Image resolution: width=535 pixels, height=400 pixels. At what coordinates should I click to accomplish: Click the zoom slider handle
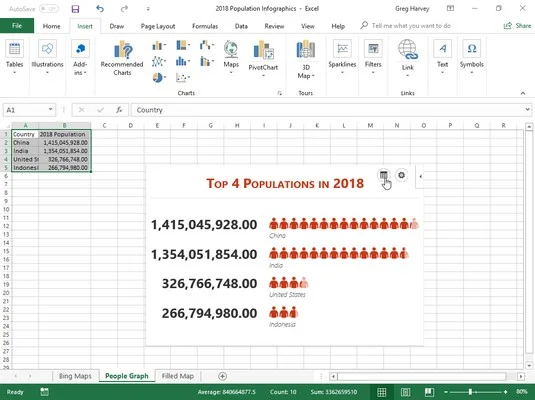click(470, 392)
